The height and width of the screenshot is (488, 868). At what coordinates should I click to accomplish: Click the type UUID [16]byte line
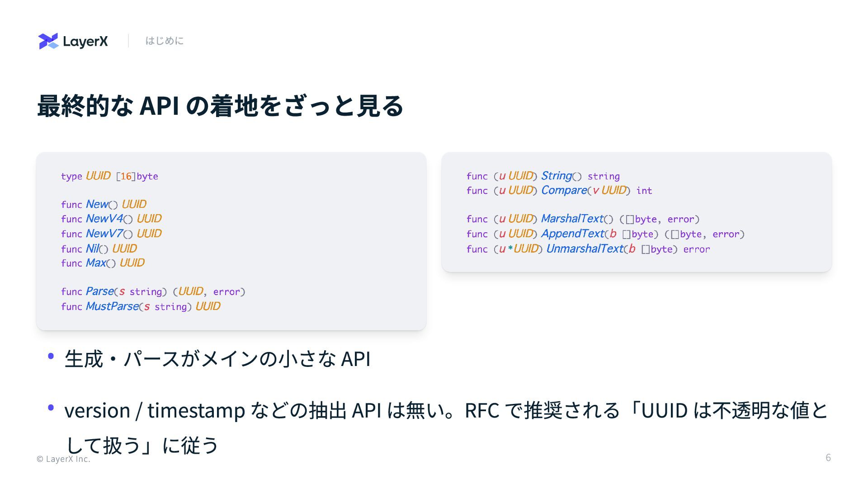(109, 176)
